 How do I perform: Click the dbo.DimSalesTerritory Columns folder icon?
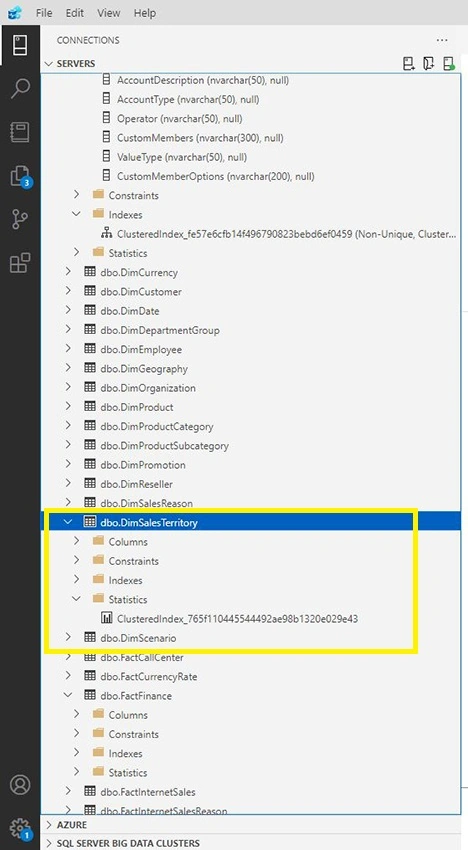pyautogui.click(x=98, y=542)
